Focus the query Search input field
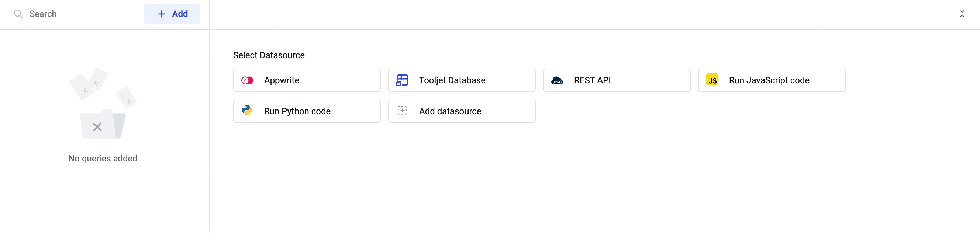This screenshot has height=233, width=980. click(x=80, y=14)
